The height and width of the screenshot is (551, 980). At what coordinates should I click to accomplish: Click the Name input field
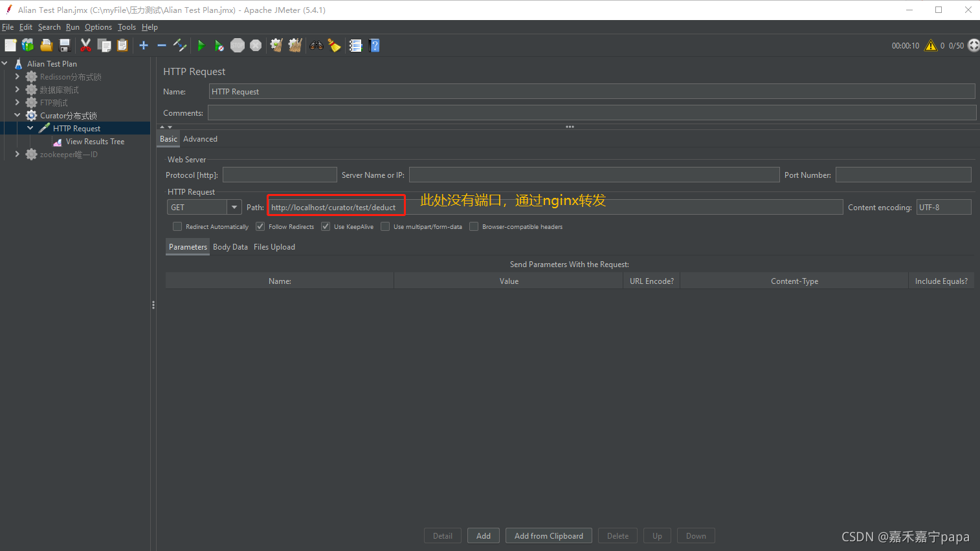coord(592,91)
